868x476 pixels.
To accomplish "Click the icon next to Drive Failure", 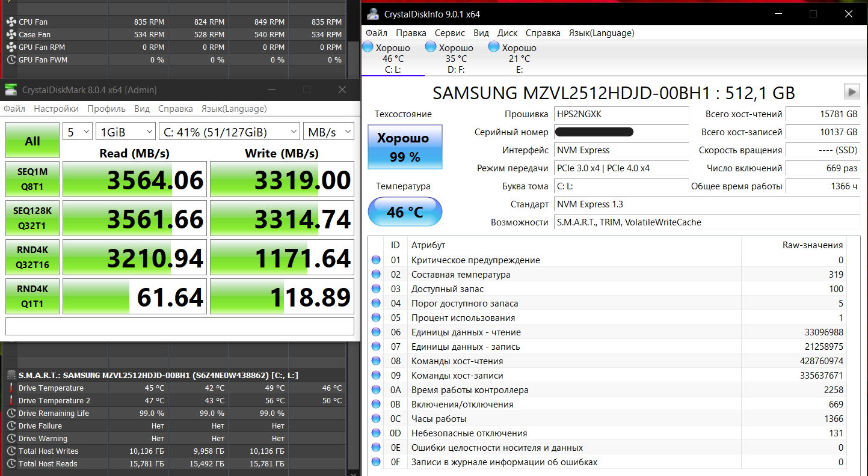I will pos(11,426).
